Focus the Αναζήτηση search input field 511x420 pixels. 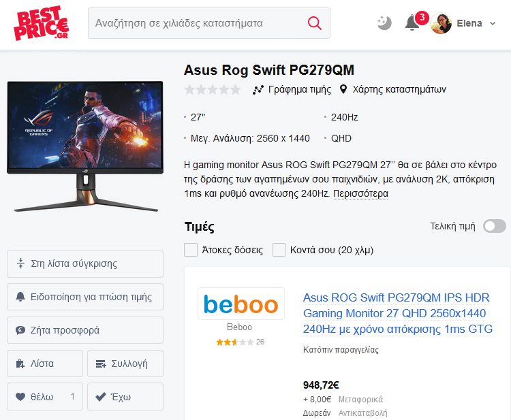[x=197, y=23]
